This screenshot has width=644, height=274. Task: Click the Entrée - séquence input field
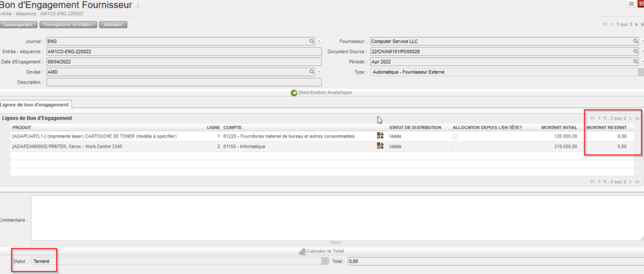click(x=184, y=52)
